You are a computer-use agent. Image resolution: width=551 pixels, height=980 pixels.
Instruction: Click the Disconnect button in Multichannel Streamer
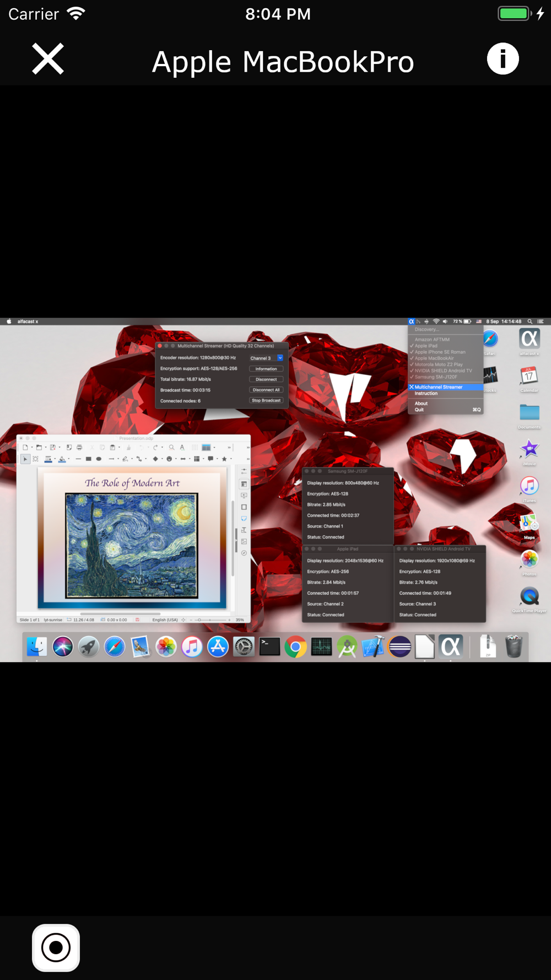pyautogui.click(x=266, y=379)
